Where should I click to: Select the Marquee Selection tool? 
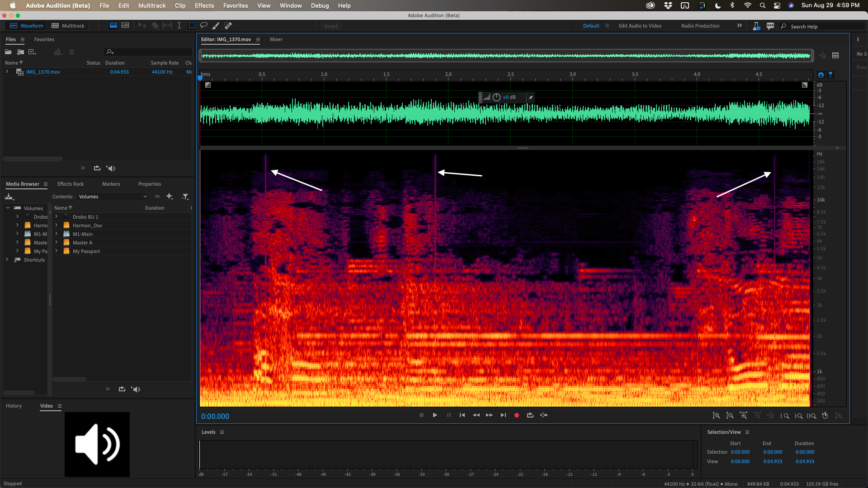[192, 26]
